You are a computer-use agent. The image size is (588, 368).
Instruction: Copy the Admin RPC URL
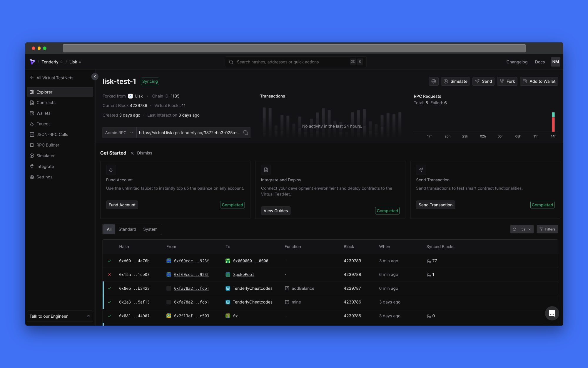tap(246, 133)
